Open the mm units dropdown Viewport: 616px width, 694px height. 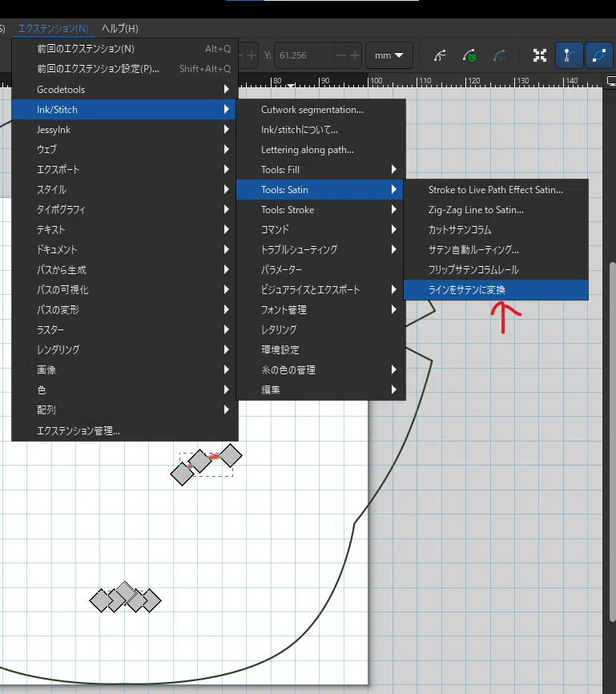389,55
